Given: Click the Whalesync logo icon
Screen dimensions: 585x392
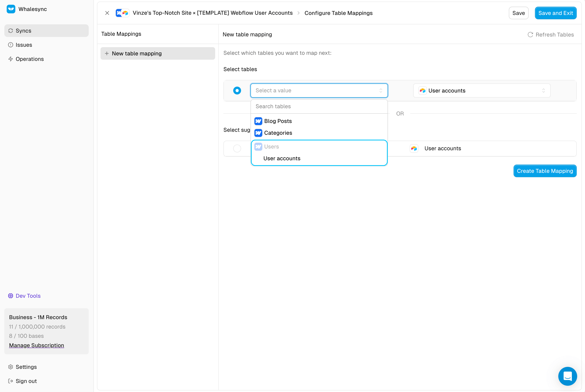Looking at the screenshot, I should 11,9.
